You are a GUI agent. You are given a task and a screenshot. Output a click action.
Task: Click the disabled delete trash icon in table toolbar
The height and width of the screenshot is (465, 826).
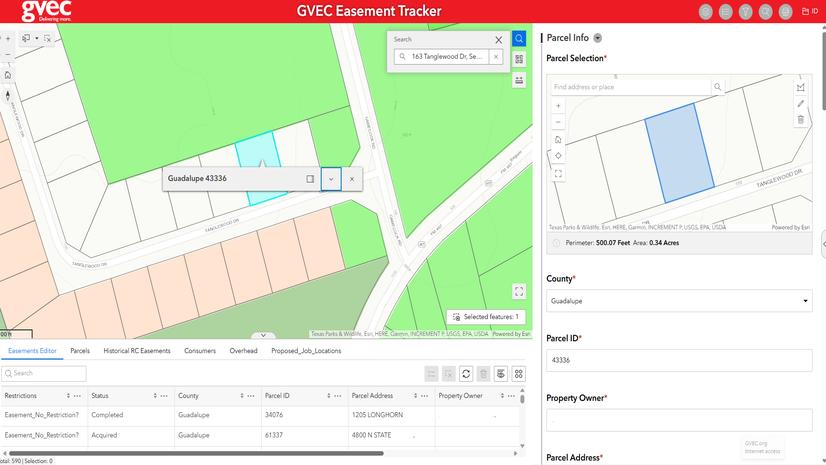483,374
